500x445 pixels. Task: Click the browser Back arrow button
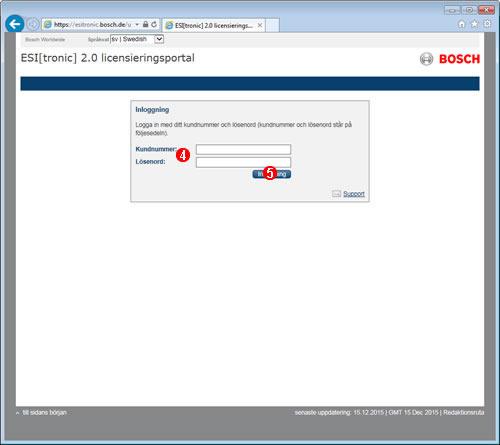click(x=15, y=24)
